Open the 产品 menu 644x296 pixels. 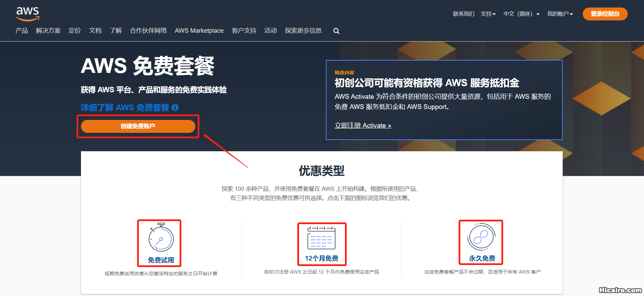(x=22, y=31)
